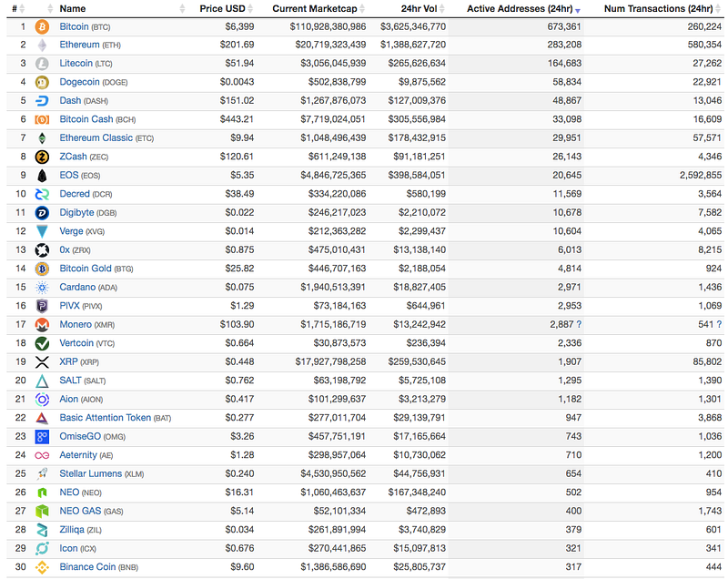The image size is (728, 579).
Task: Click the 0x black circle icon
Action: pyautogui.click(x=42, y=250)
